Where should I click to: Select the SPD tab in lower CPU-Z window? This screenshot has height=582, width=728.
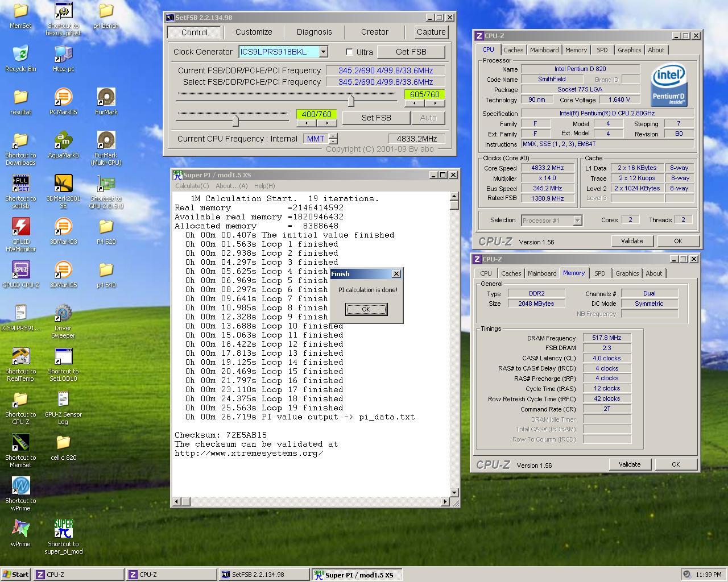600,273
